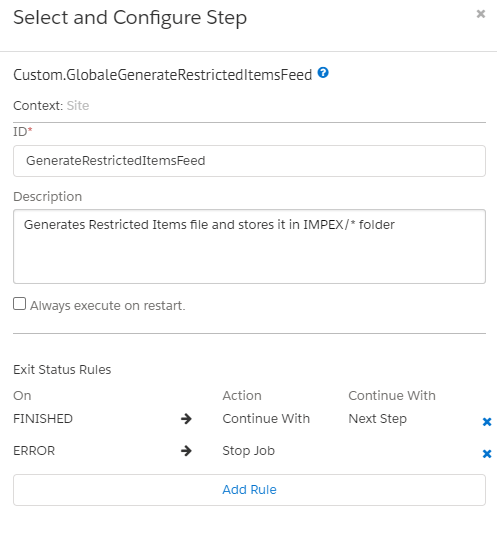The image size is (497, 544).
Task: Focus the ID field with GenerateRestrictedItemsFeed
Action: [249, 161]
